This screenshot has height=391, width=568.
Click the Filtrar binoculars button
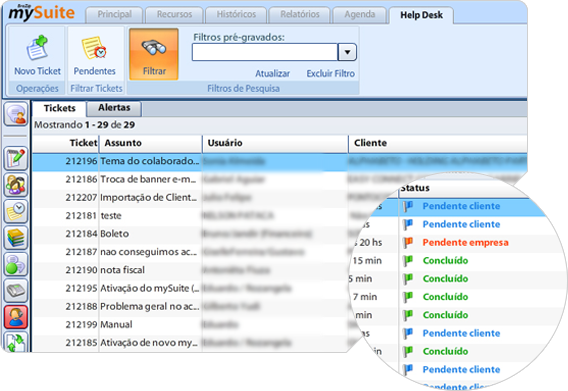coord(154,54)
